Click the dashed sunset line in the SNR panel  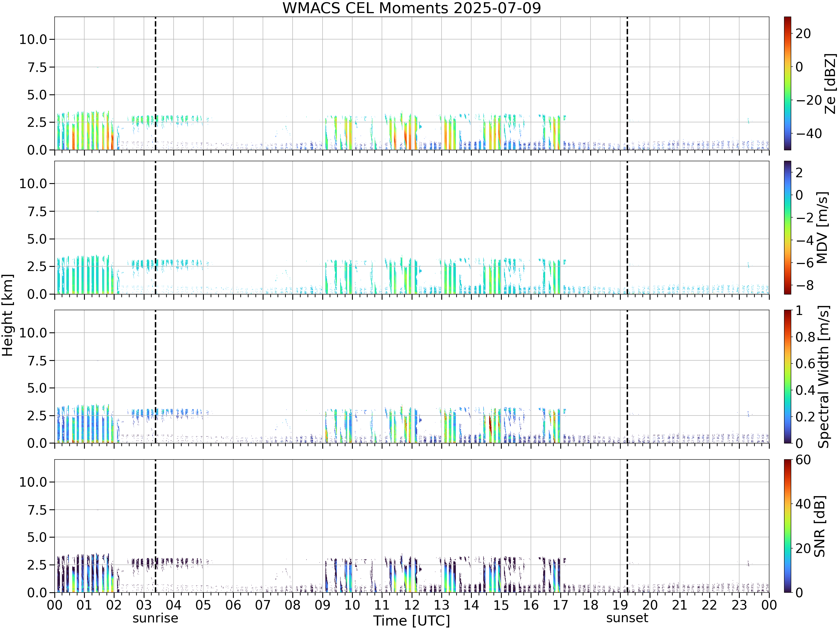click(x=627, y=526)
